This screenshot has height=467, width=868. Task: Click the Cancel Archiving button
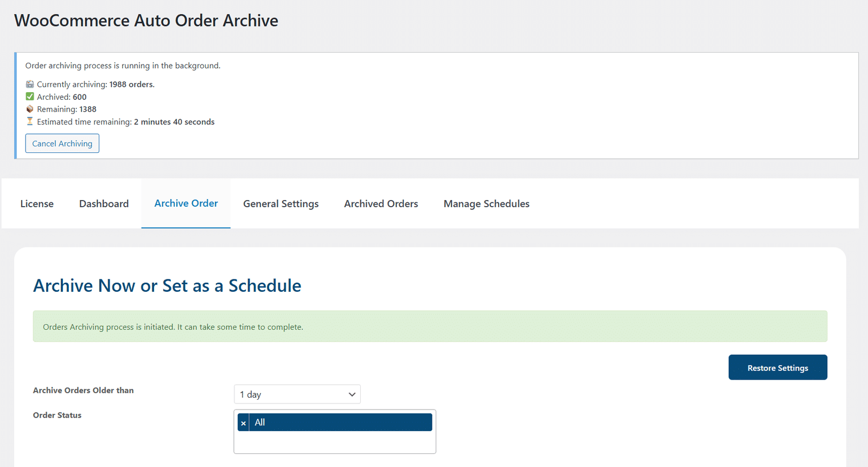62,143
